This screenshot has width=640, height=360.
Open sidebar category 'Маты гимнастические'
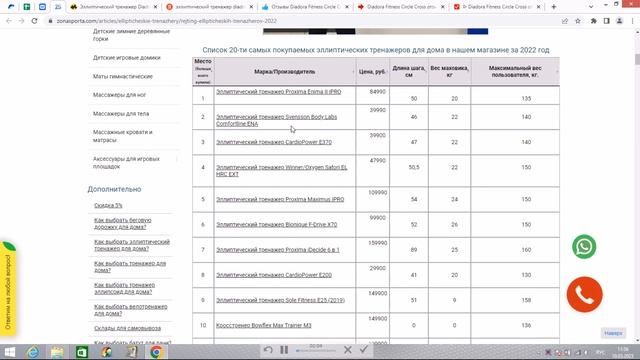tap(122, 76)
